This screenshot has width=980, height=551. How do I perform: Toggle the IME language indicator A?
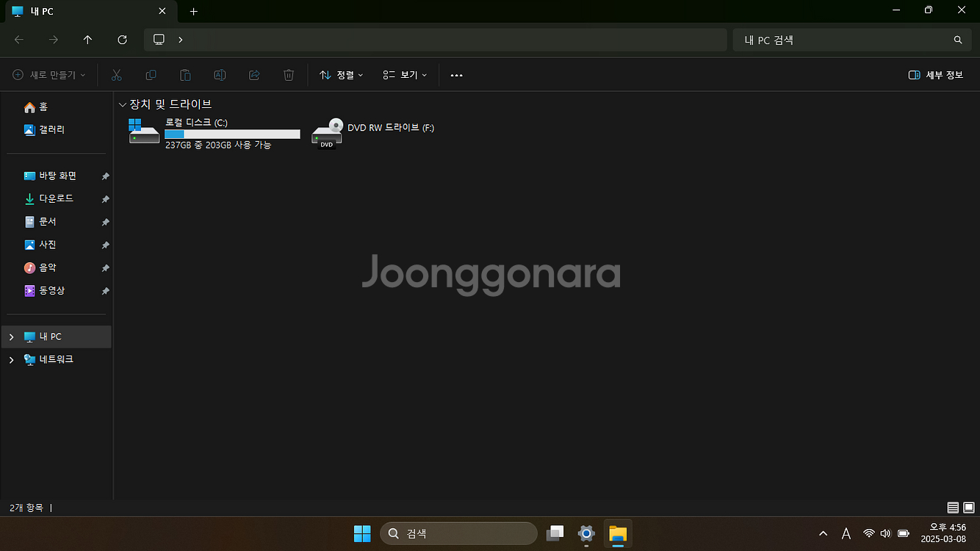point(846,533)
